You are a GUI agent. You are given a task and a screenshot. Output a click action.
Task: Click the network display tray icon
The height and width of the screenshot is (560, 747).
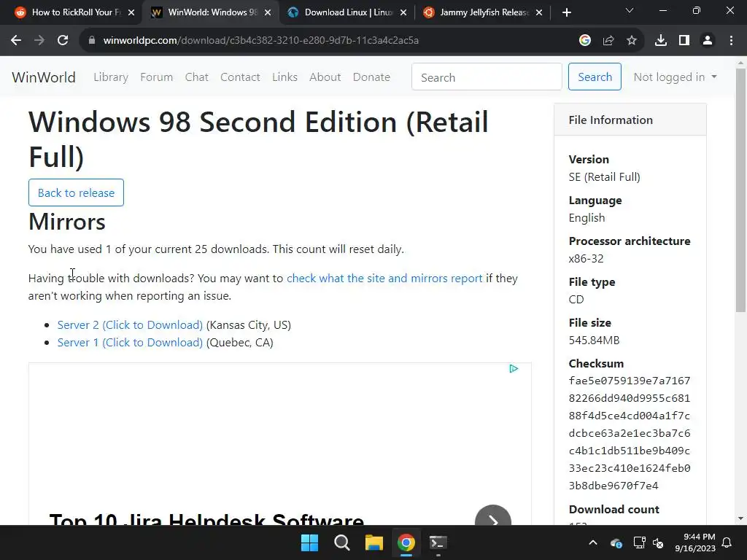pyautogui.click(x=639, y=542)
